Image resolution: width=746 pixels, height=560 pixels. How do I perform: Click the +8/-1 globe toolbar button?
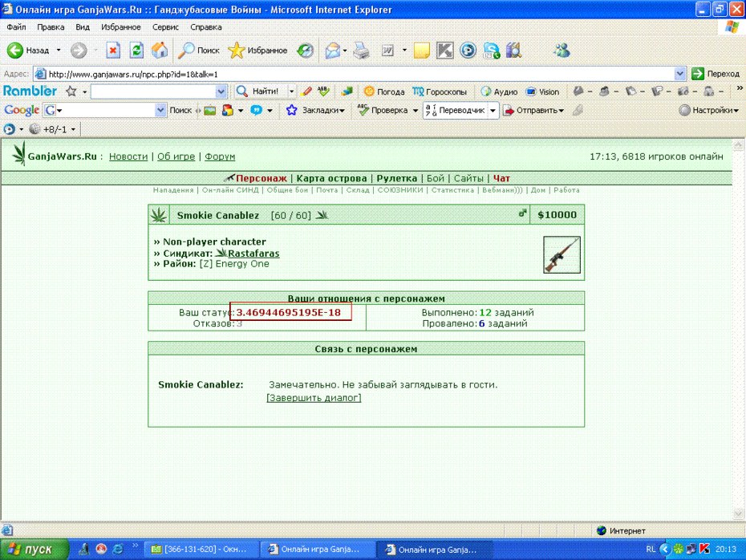(52, 129)
